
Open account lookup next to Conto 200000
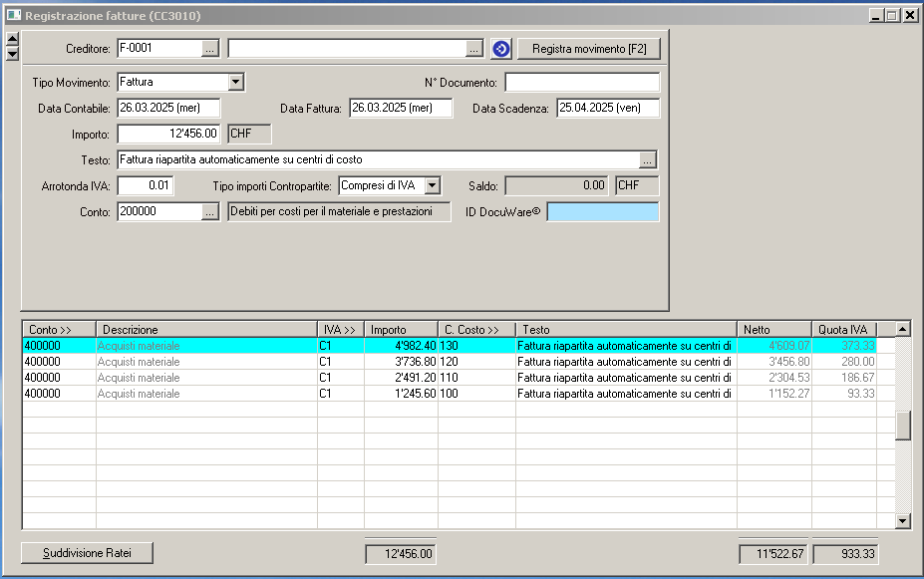click(209, 211)
